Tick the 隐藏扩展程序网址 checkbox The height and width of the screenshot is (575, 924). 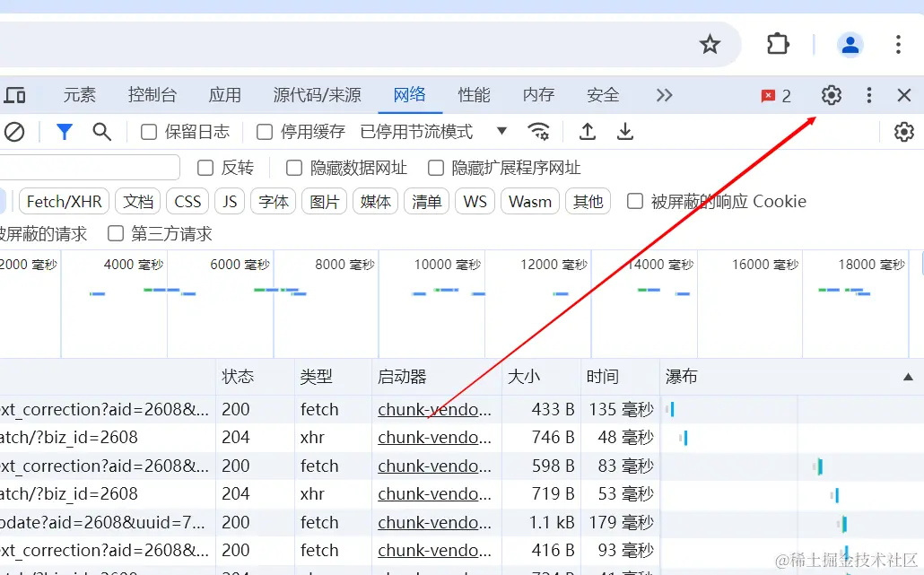(x=435, y=168)
